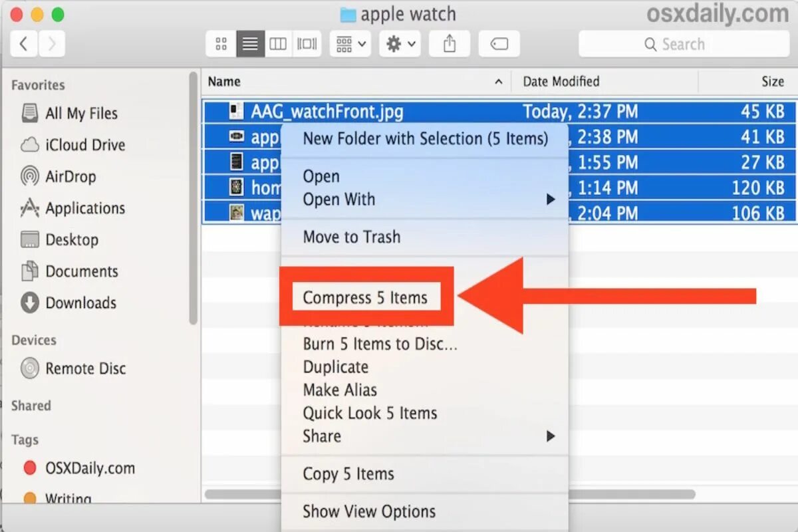Click the Edit Tags toolbar button
798x532 pixels.
click(499, 44)
